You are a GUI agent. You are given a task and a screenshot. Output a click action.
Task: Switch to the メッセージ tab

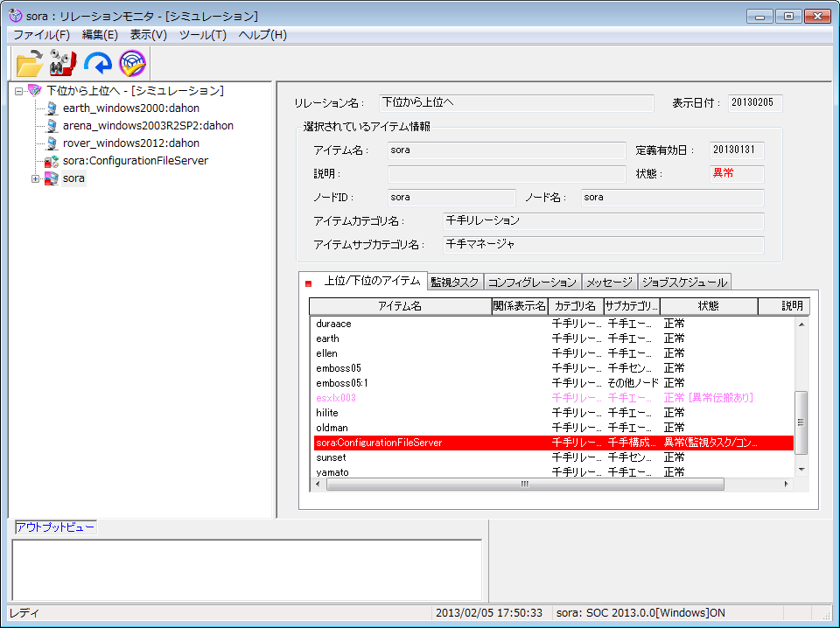pos(610,283)
